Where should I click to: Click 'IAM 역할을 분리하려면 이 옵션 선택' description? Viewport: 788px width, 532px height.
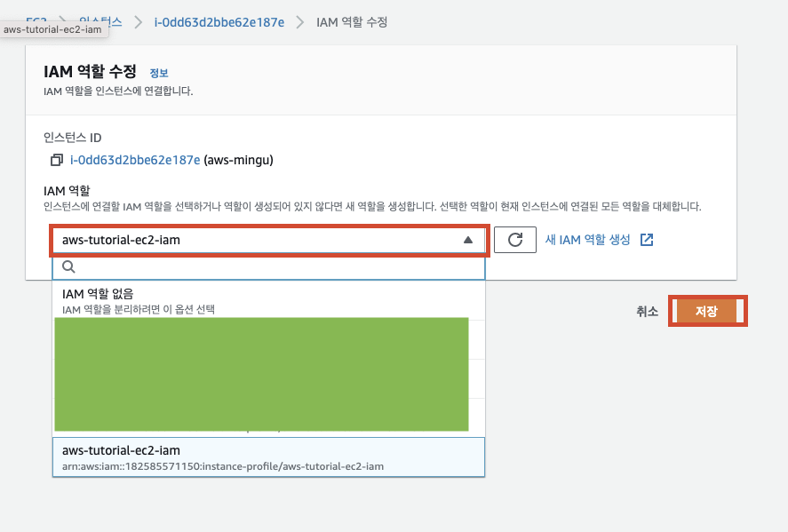tap(139, 309)
